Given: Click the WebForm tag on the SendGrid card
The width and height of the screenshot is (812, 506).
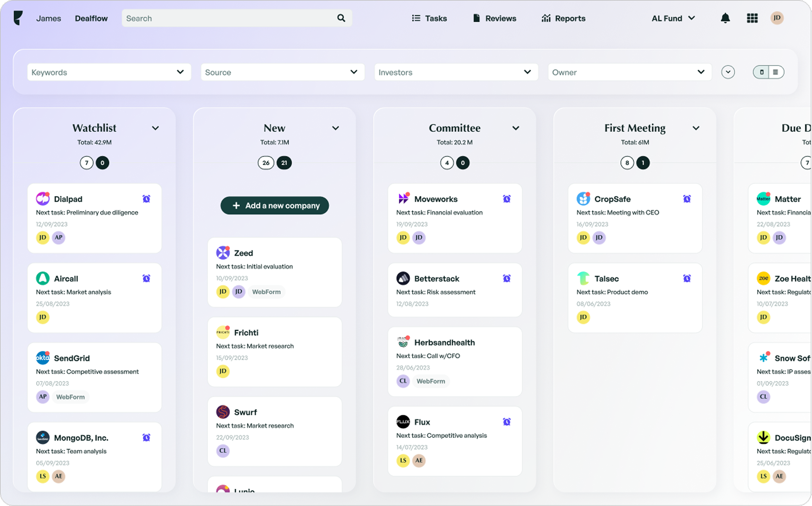Looking at the screenshot, I should coord(70,397).
